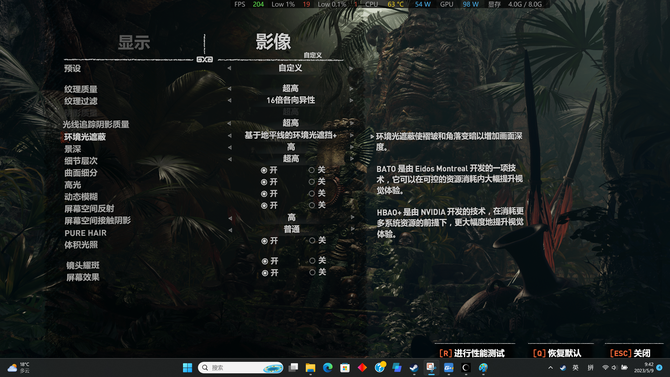Click [R] 进行性能测试 to run benchmark
670x377 pixels.
(472, 353)
